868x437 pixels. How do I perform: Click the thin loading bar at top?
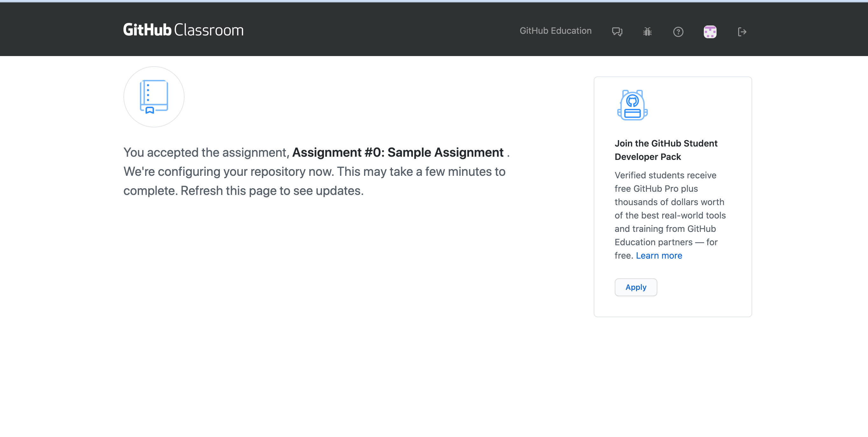point(434,1)
